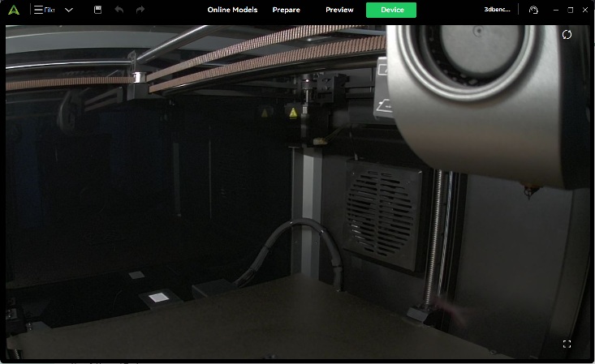Save project with the floppy disk icon
Viewport: 595px width, 364px height.
[97, 10]
